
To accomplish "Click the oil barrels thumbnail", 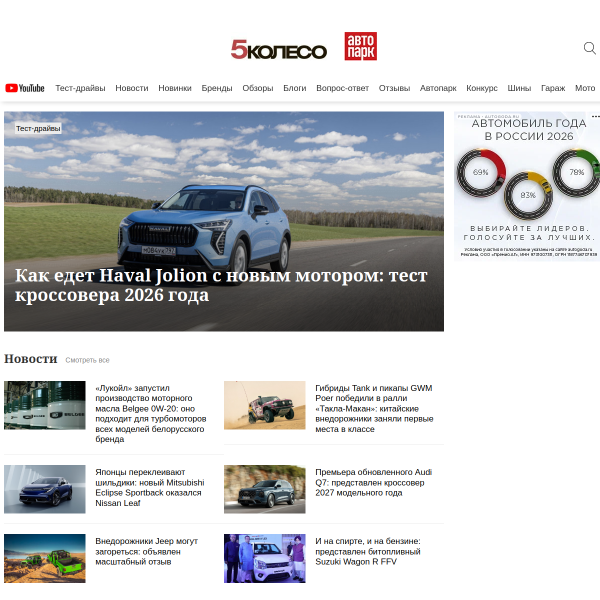I will [x=45, y=405].
